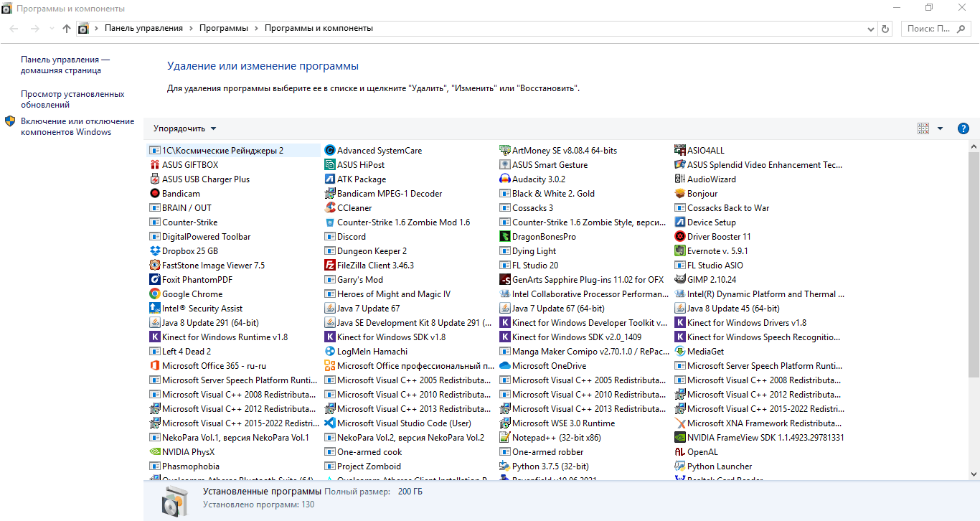Click the FileZilla Client 3.46.3 icon
This screenshot has width=980, height=521.
[330, 266]
